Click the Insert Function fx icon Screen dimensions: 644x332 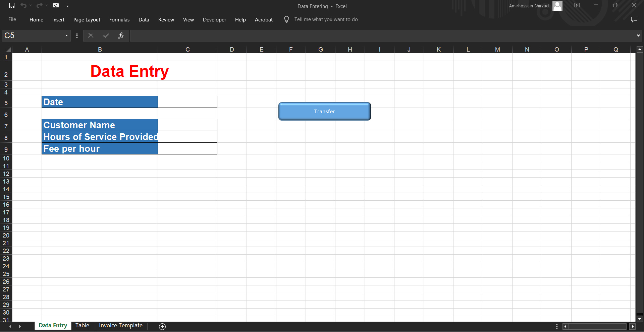point(121,36)
